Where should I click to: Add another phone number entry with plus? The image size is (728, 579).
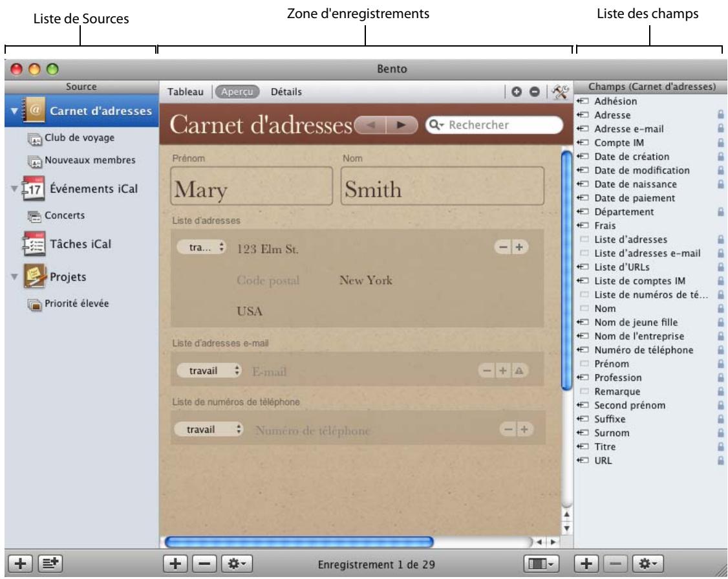click(524, 430)
